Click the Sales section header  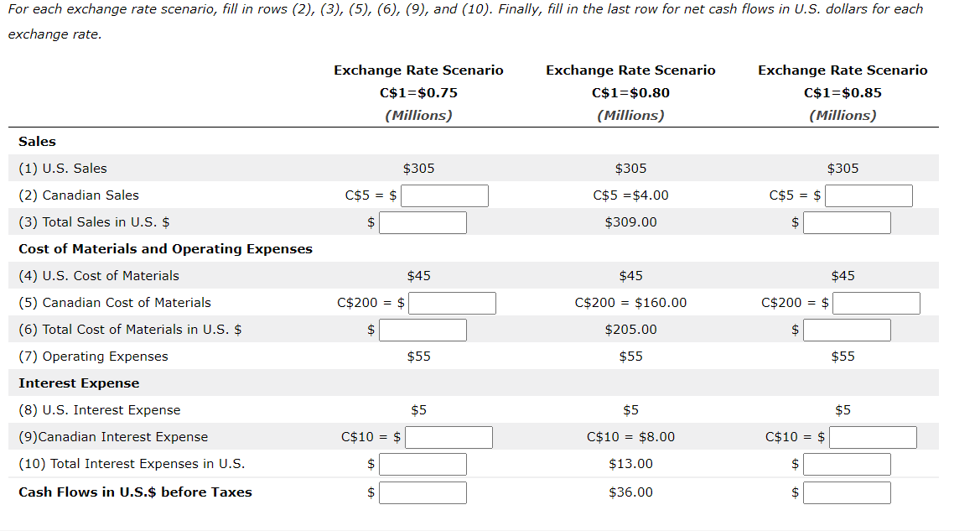pos(37,141)
